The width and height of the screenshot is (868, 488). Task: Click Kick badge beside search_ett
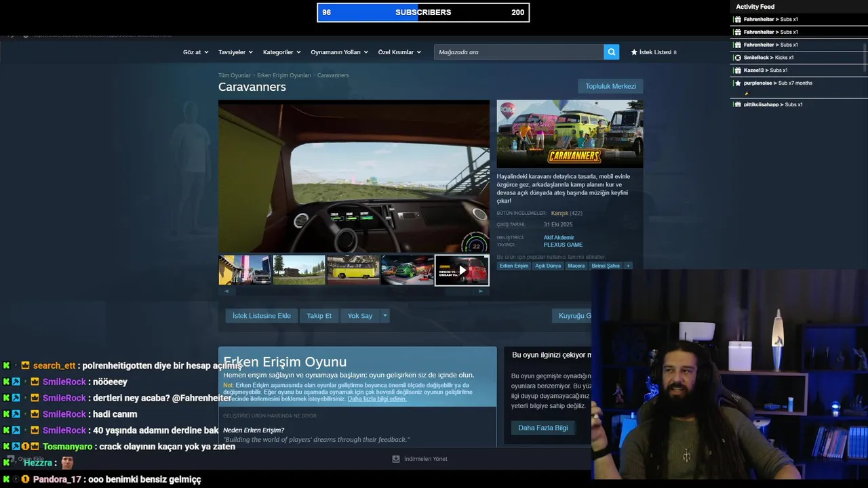pyautogui.click(x=6, y=365)
